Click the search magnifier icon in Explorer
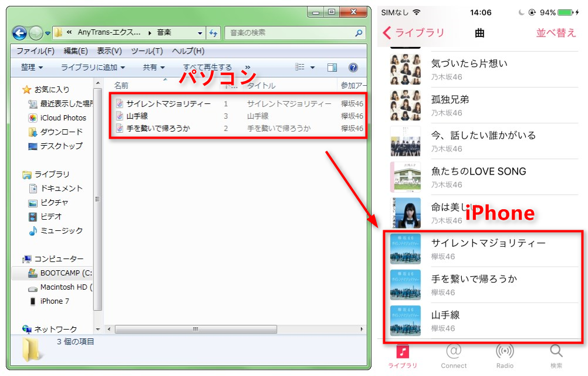The height and width of the screenshot is (376, 588). [359, 33]
